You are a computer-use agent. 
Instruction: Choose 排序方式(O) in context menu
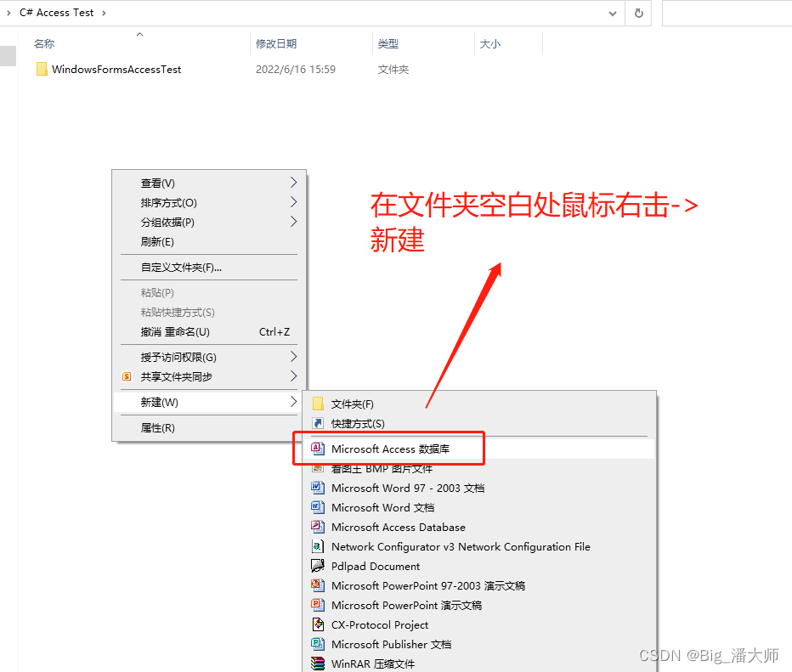(x=208, y=202)
